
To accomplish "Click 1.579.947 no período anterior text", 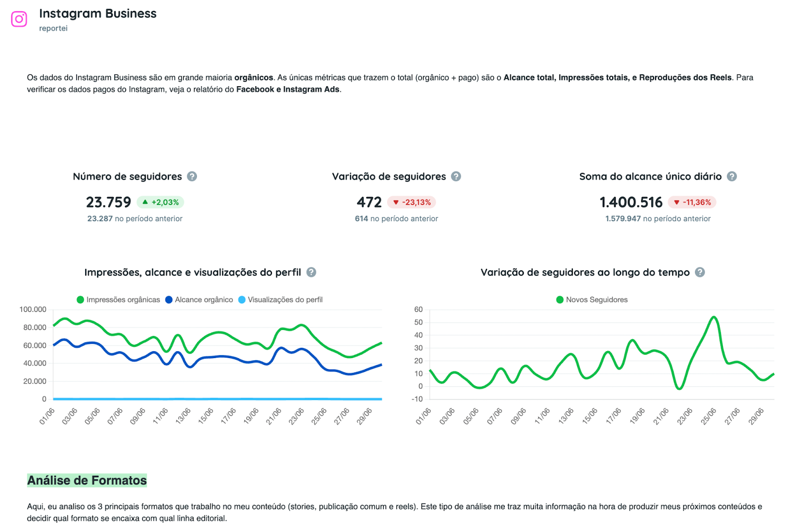I will 658,219.
